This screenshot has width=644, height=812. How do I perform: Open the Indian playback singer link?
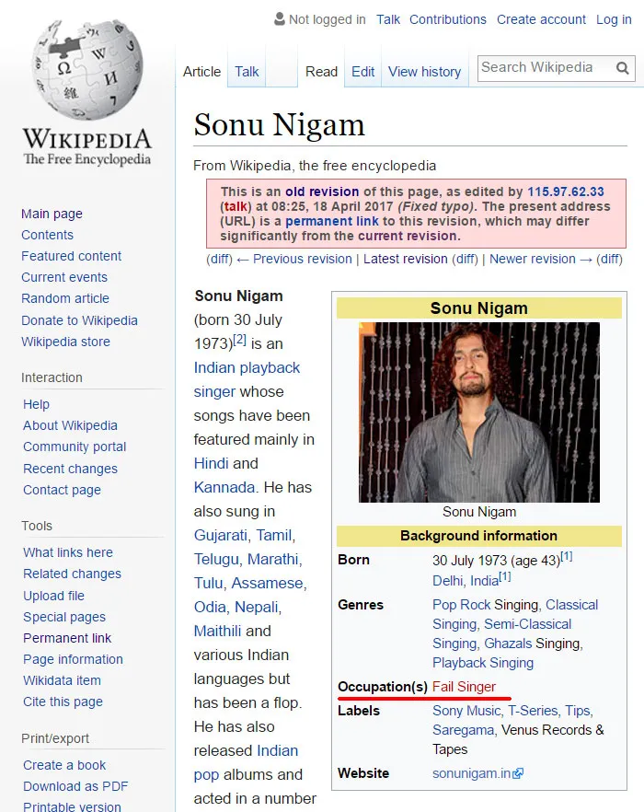[247, 379]
